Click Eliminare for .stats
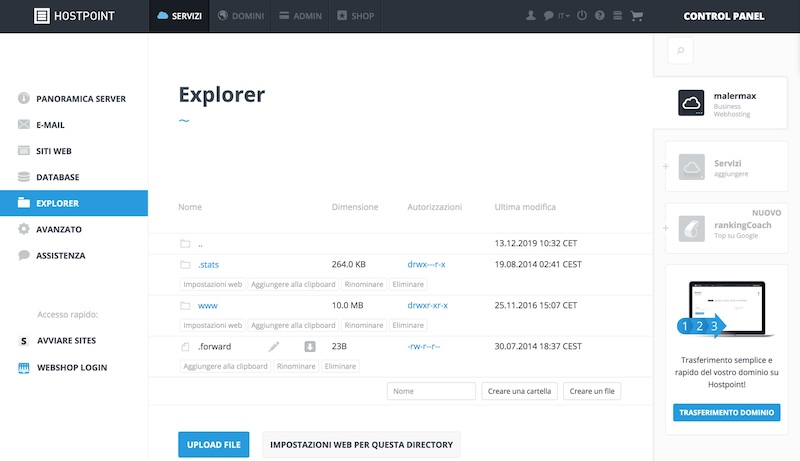 click(x=408, y=284)
